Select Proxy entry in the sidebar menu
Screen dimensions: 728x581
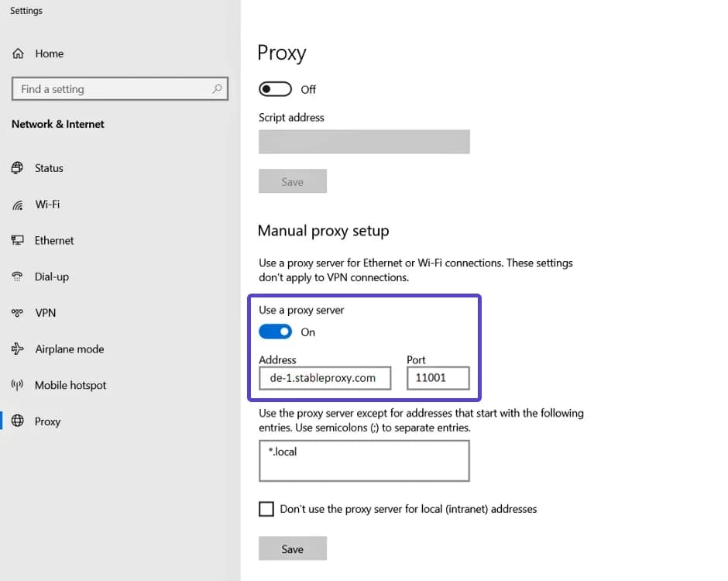pyautogui.click(x=47, y=421)
